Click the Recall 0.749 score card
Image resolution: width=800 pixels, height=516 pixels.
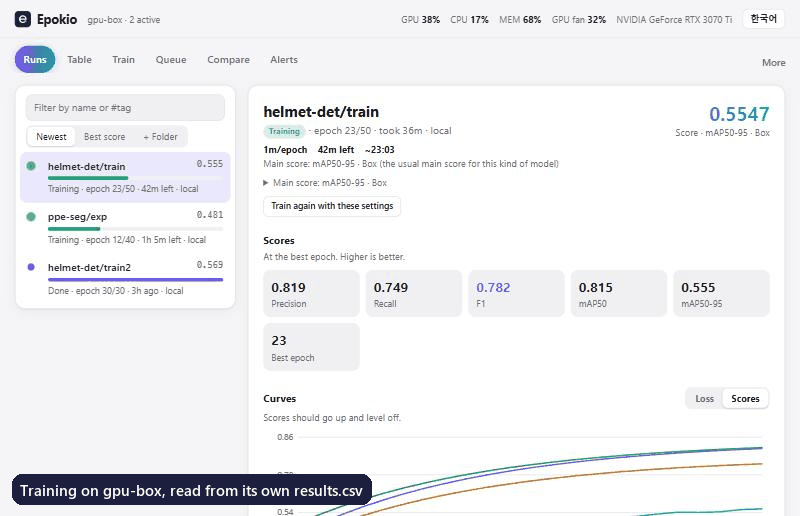[x=414, y=293]
